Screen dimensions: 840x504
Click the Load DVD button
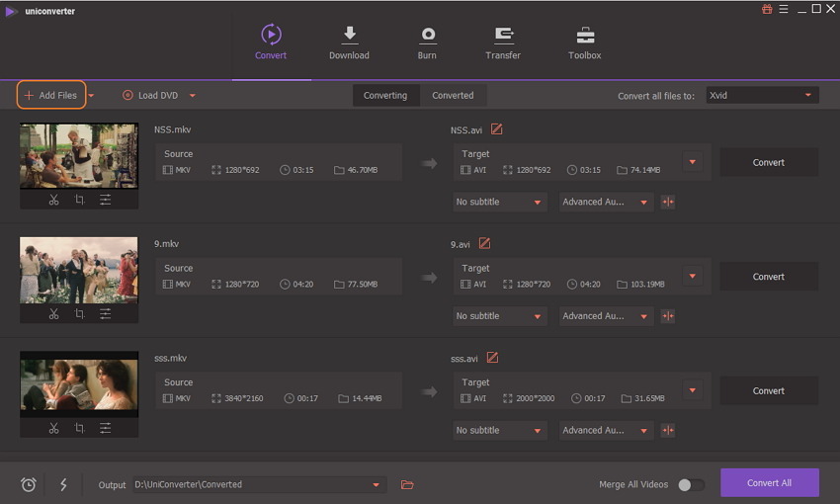[x=150, y=95]
